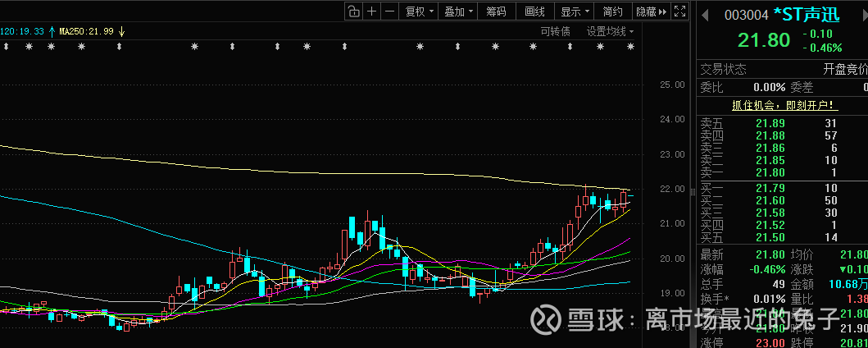The width and height of the screenshot is (868, 348).
Task: Click the double-arrow next to 隐藏
Action: tap(662, 11)
